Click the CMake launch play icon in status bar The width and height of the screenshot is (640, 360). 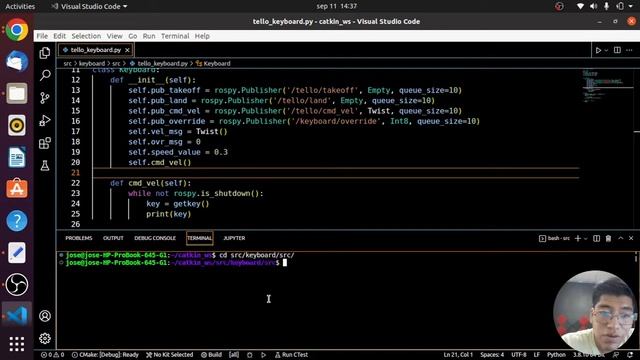pos(264,355)
